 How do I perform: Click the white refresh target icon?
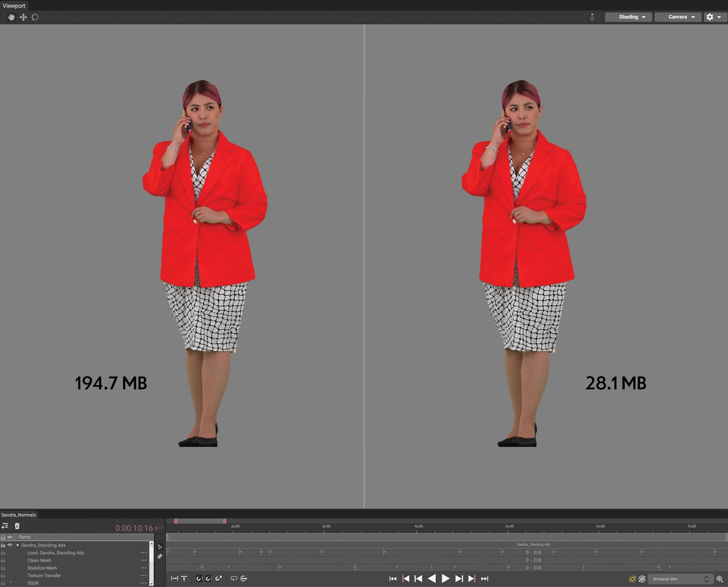pos(642,579)
